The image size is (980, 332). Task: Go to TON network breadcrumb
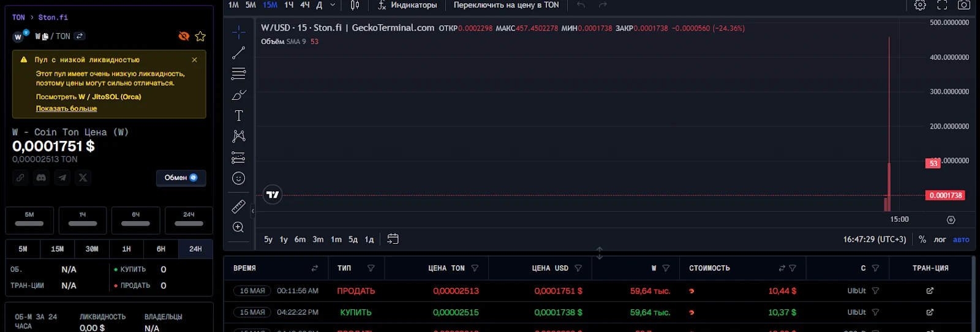[x=18, y=18]
